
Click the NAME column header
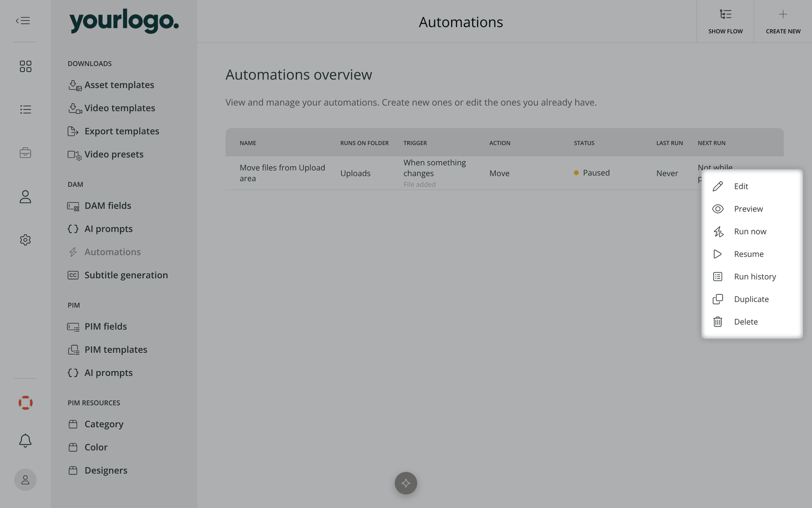click(248, 143)
